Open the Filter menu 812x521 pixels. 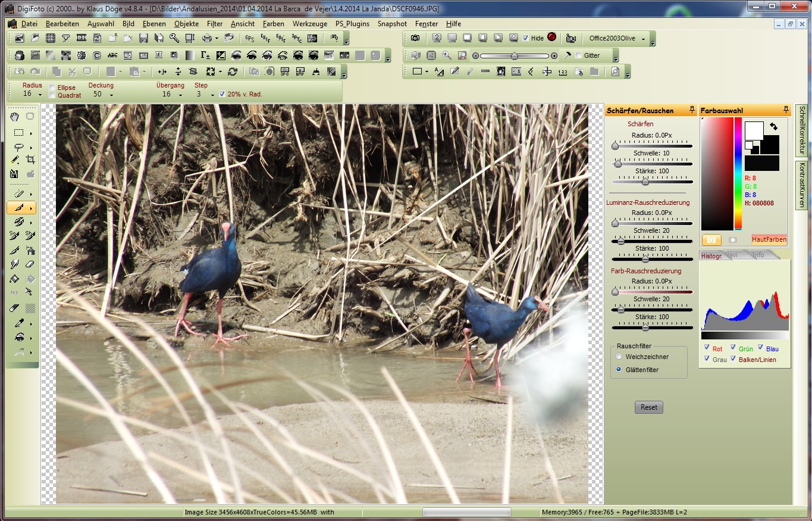click(x=215, y=24)
